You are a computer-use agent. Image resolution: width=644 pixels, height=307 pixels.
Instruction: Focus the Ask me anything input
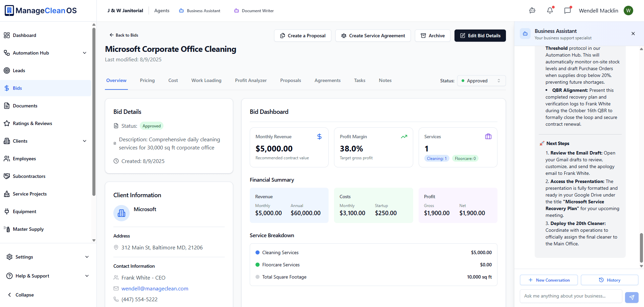[571, 296]
